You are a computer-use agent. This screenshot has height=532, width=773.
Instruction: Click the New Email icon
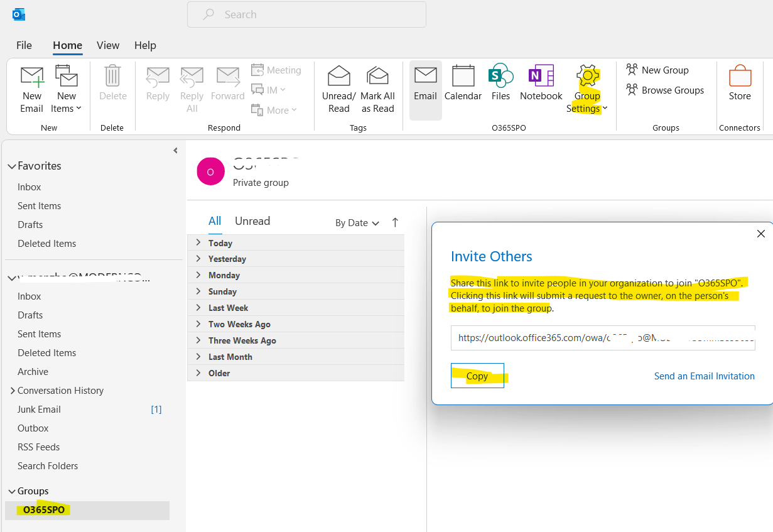pyautogui.click(x=32, y=77)
